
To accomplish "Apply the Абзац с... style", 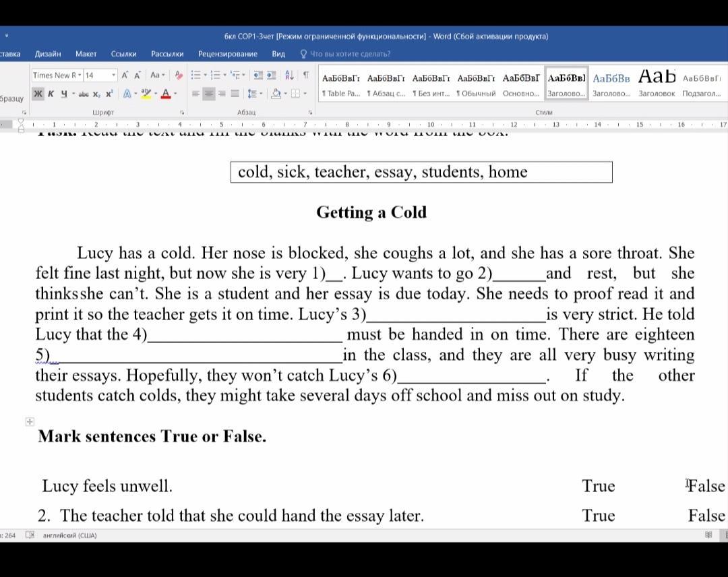I will click(x=386, y=84).
